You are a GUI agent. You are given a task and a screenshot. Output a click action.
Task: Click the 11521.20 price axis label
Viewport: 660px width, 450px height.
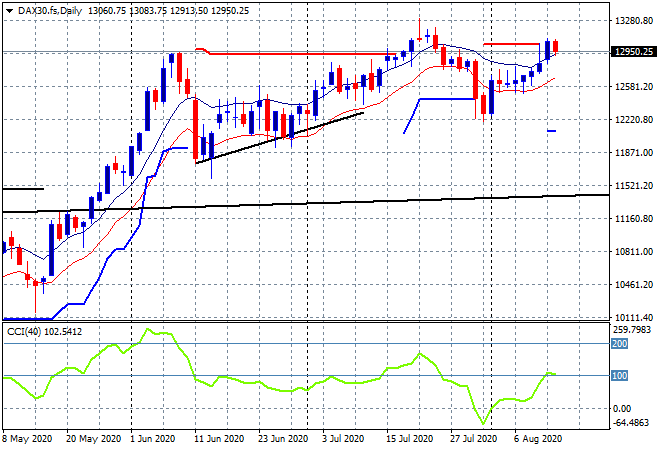(x=634, y=186)
